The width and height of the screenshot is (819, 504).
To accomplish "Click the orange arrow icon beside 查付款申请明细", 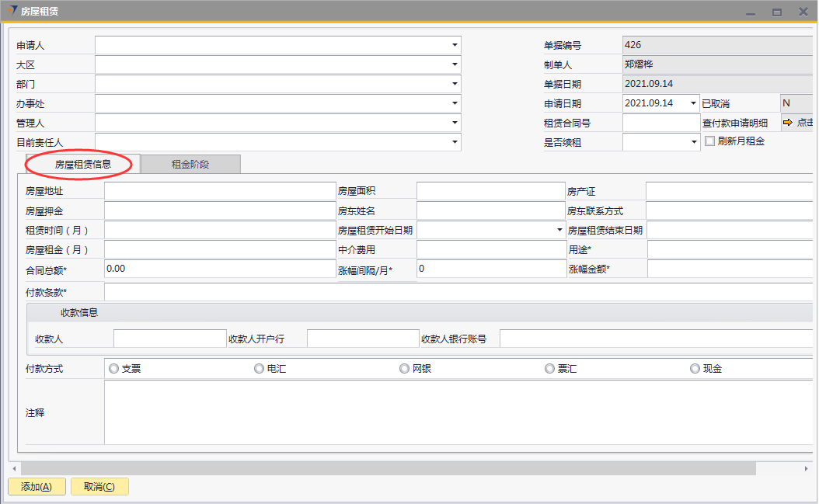I will point(786,123).
